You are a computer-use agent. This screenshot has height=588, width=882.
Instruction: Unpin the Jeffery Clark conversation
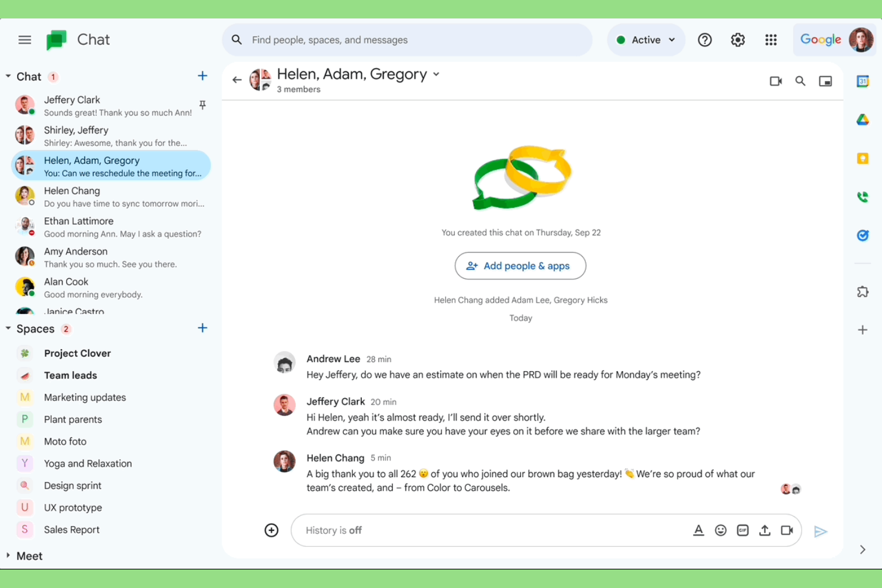(x=203, y=104)
